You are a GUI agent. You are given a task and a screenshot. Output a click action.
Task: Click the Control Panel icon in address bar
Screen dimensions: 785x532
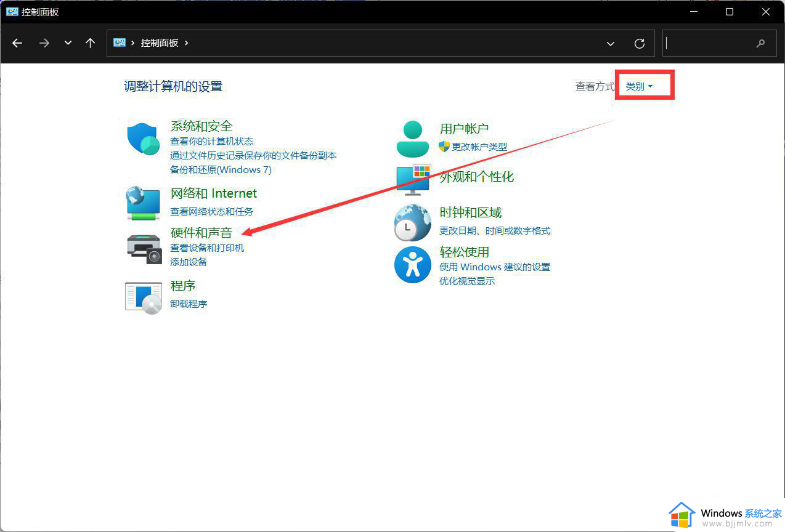[x=120, y=42]
